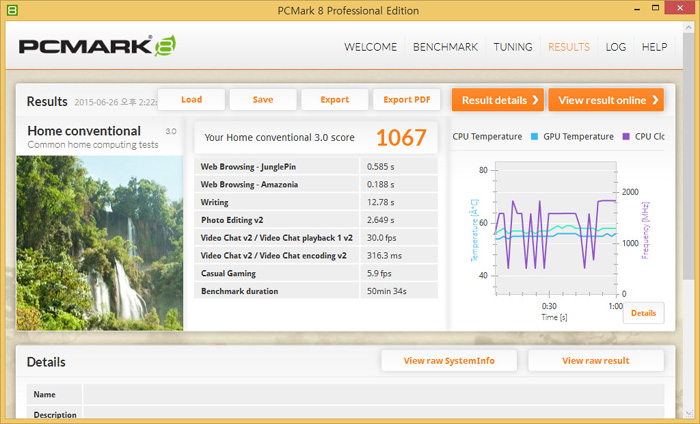Click the score value 1067
The width and height of the screenshot is (700, 424).
(x=401, y=137)
